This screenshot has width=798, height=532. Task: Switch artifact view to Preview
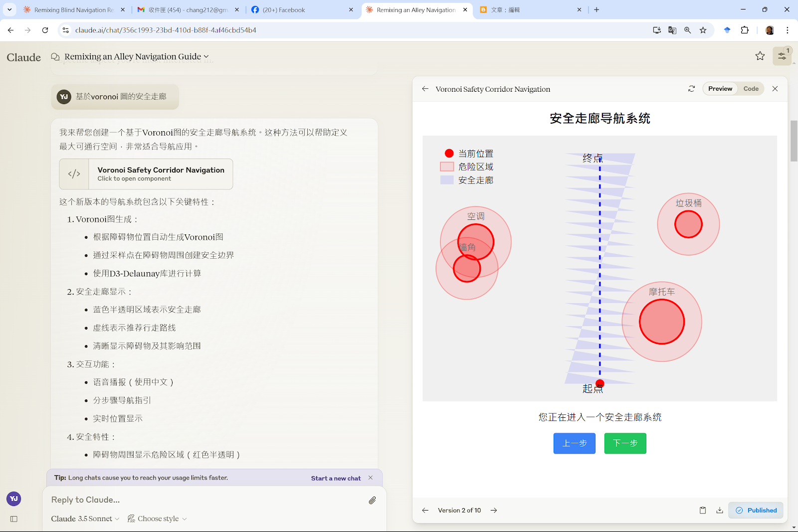[x=720, y=89]
